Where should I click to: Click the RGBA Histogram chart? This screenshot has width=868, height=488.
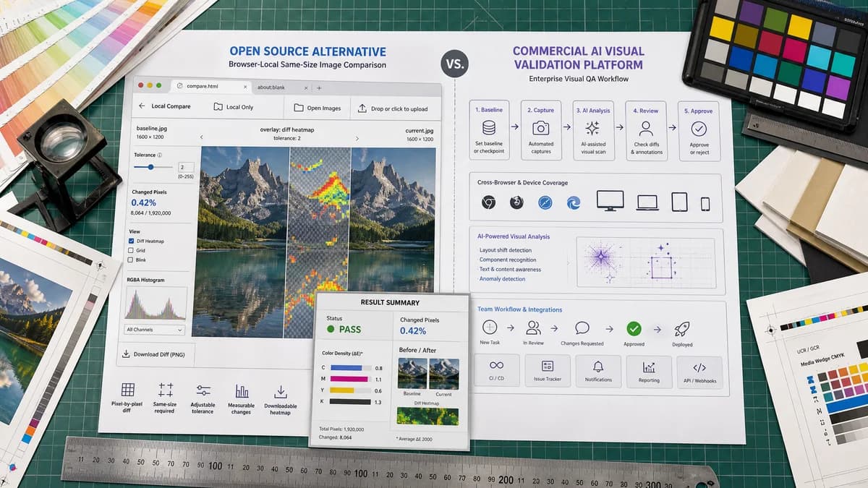click(156, 302)
